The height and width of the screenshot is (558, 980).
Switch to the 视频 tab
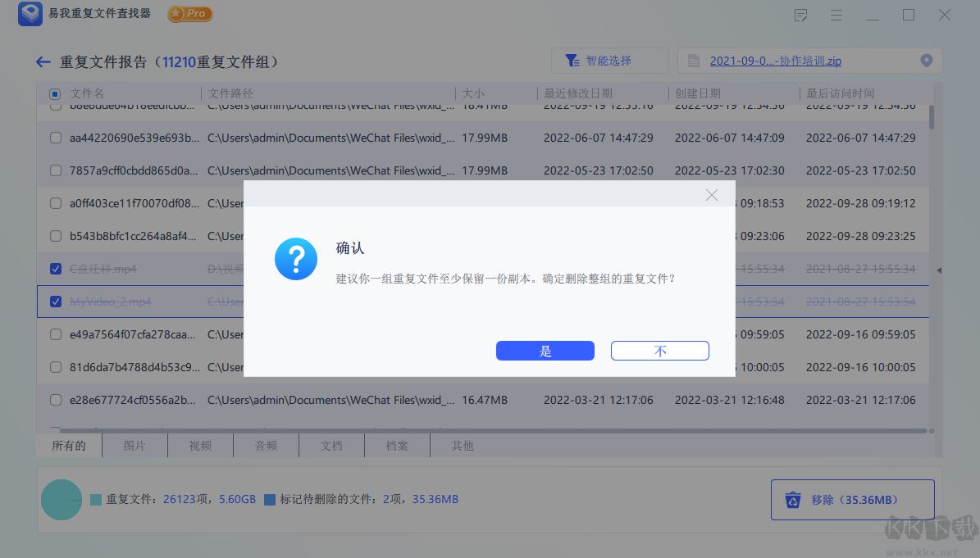[200, 446]
